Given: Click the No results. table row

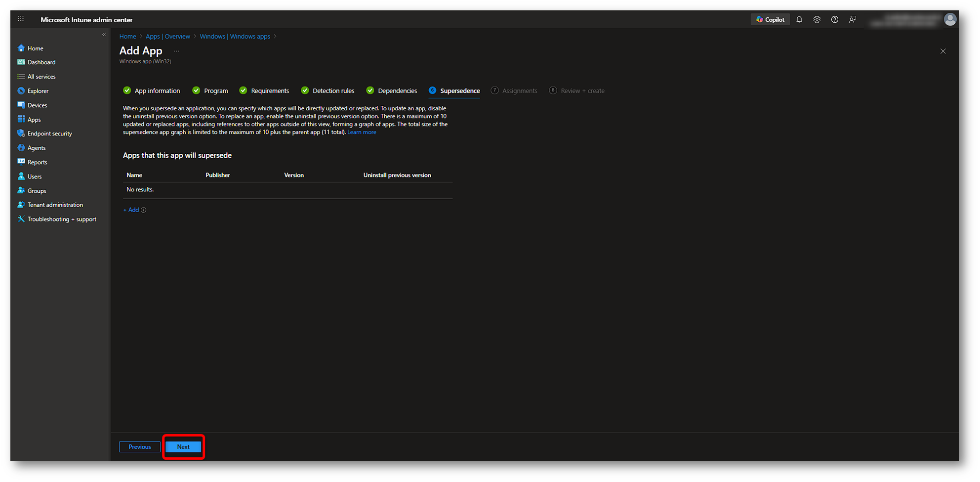Looking at the screenshot, I should pyautogui.click(x=287, y=190).
